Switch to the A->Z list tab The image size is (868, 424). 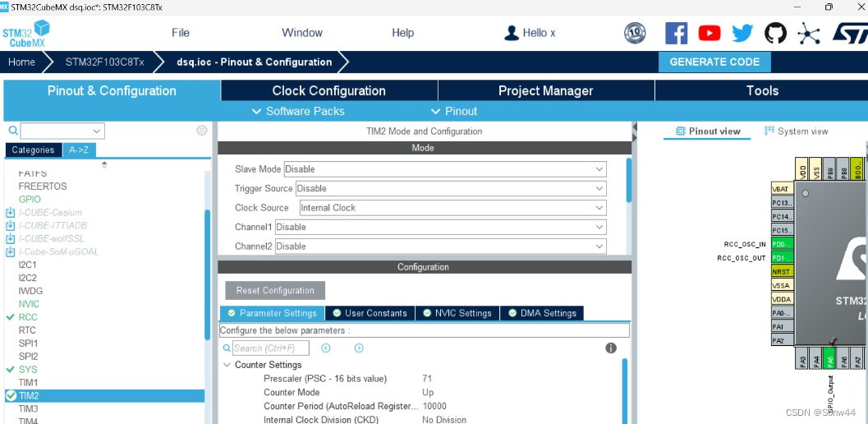79,150
